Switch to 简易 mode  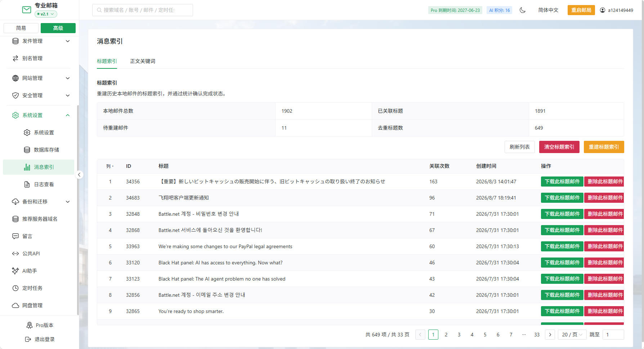tap(21, 28)
